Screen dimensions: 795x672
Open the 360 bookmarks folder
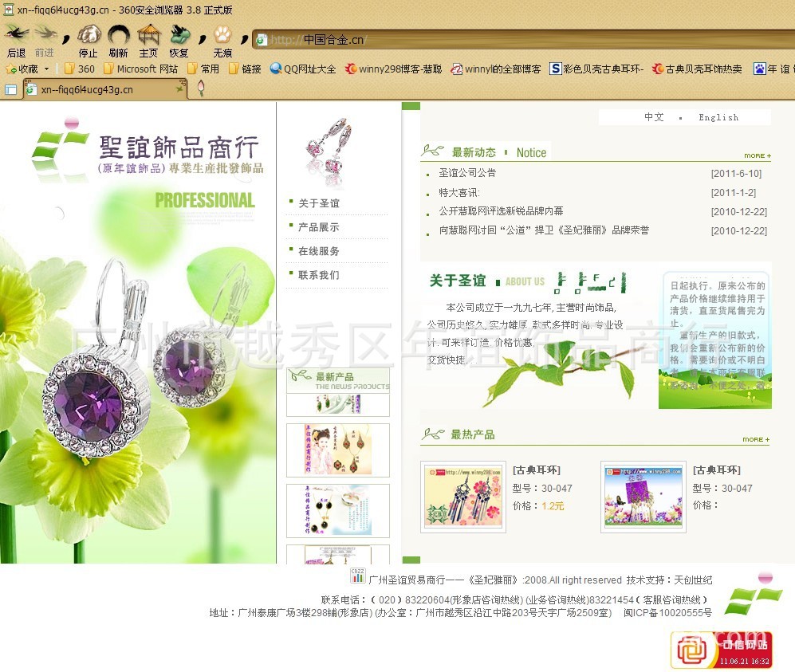click(x=79, y=69)
